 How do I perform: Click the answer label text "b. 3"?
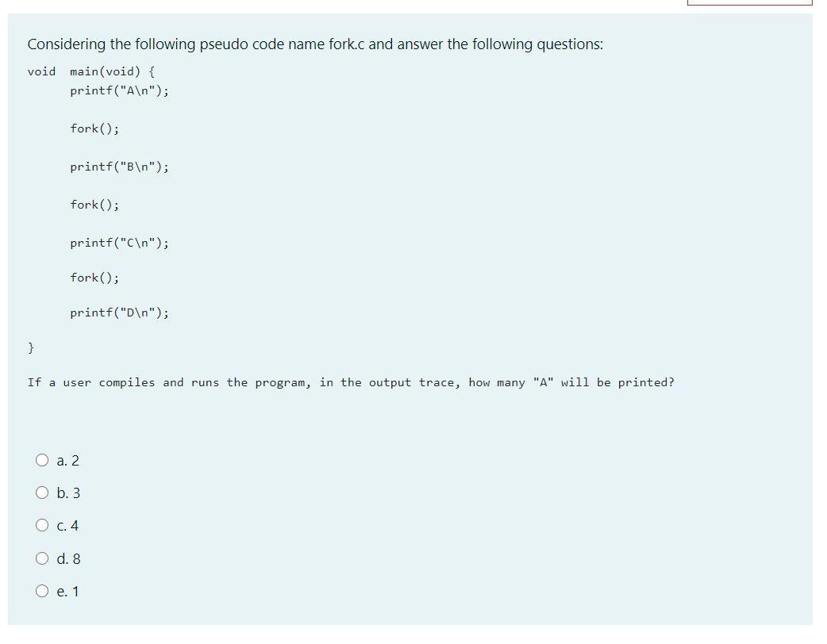point(67,493)
